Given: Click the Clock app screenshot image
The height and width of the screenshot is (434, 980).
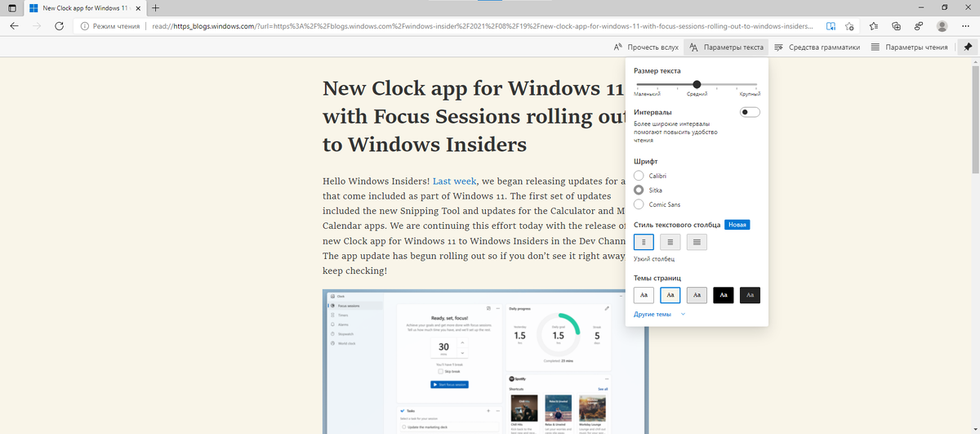Looking at the screenshot, I should pyautogui.click(x=486, y=361).
